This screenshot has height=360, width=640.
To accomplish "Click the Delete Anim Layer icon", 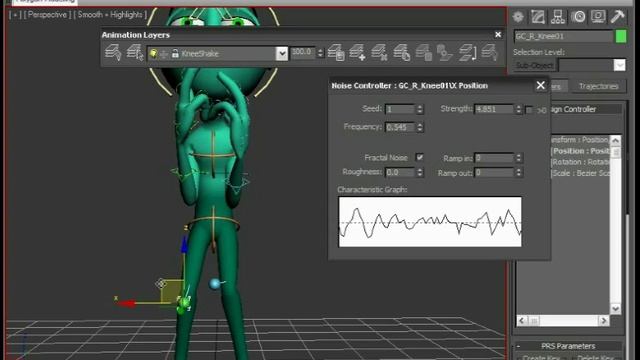I will click(379, 53).
